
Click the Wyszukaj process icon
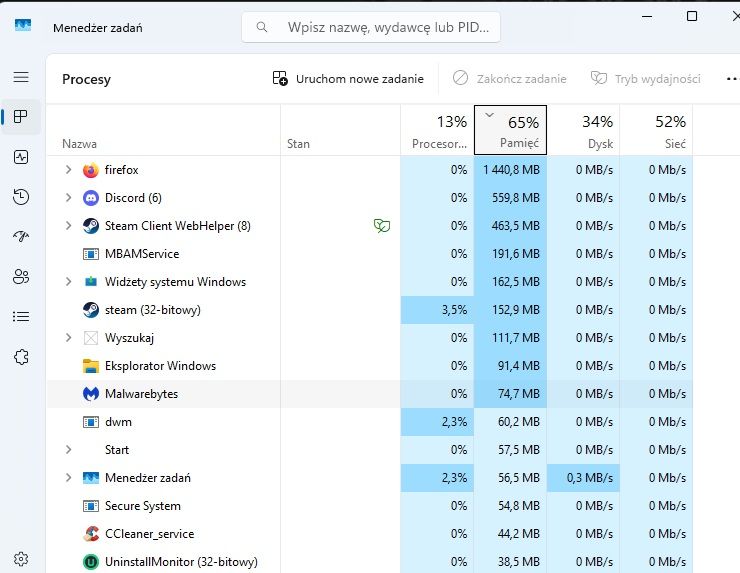(91, 338)
